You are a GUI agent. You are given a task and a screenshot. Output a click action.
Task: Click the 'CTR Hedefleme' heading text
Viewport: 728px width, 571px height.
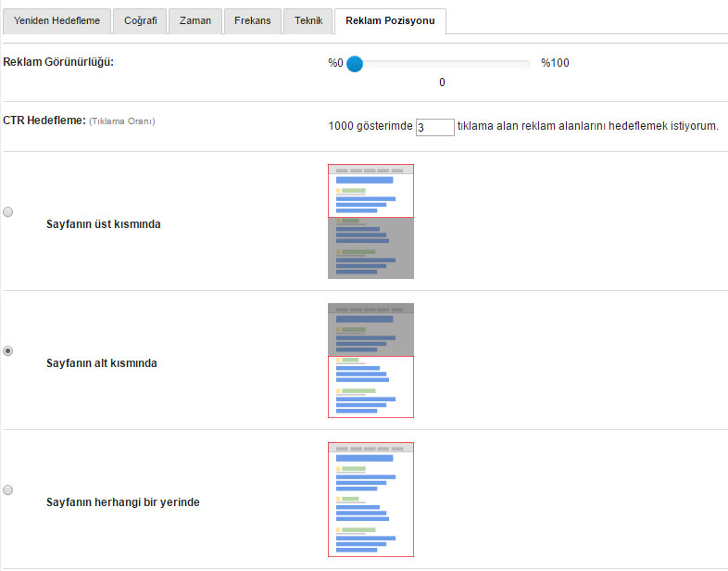[x=44, y=121]
